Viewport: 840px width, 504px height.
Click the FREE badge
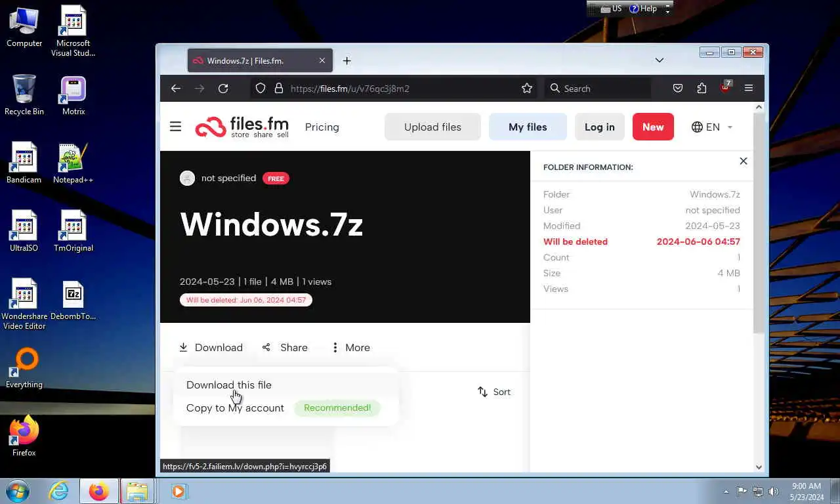(276, 178)
